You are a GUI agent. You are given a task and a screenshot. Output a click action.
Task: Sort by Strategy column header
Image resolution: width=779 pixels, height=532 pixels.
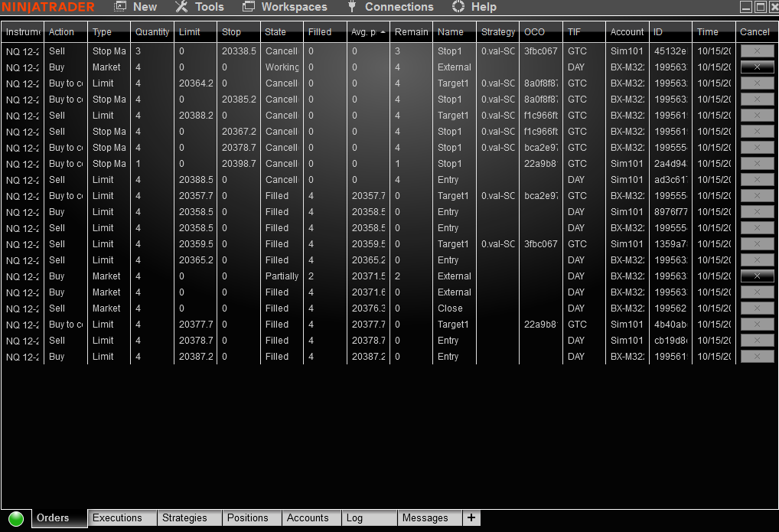[x=497, y=32]
